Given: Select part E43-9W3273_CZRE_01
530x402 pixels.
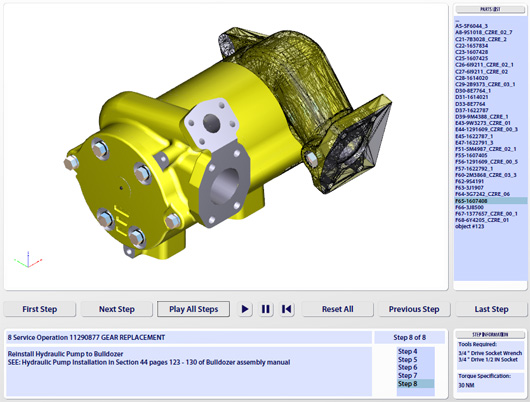Looking at the screenshot, I should click(x=482, y=123).
